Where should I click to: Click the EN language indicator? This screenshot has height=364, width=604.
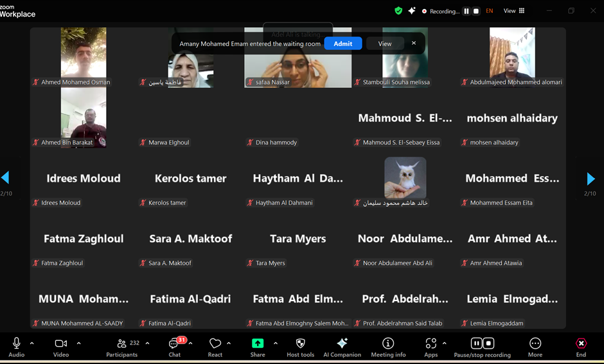[x=489, y=11]
